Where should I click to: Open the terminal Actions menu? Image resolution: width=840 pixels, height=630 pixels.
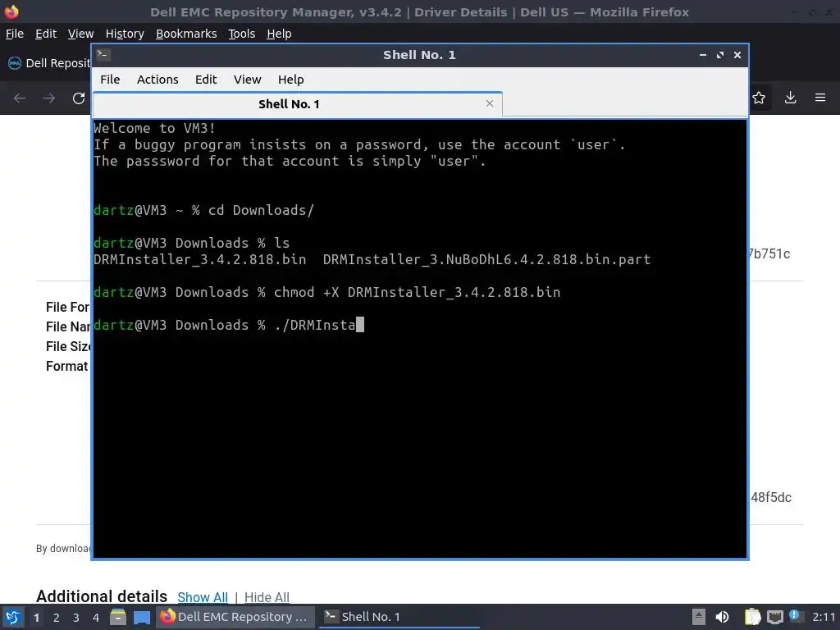click(x=157, y=80)
